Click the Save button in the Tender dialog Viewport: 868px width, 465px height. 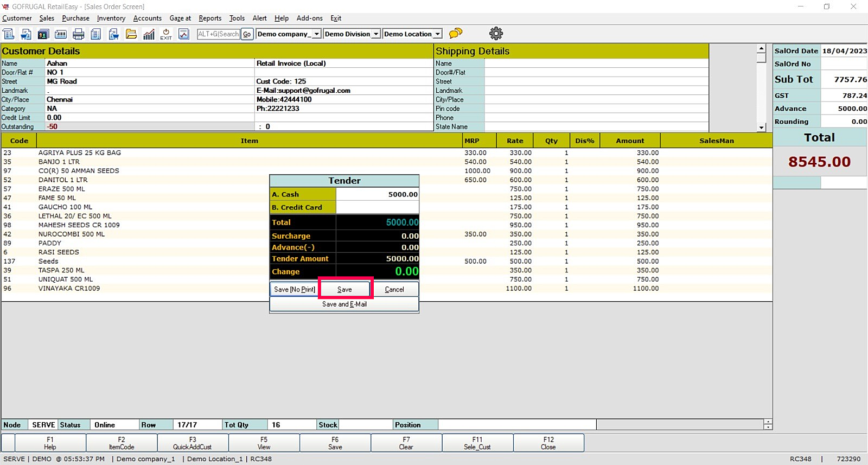pos(345,289)
